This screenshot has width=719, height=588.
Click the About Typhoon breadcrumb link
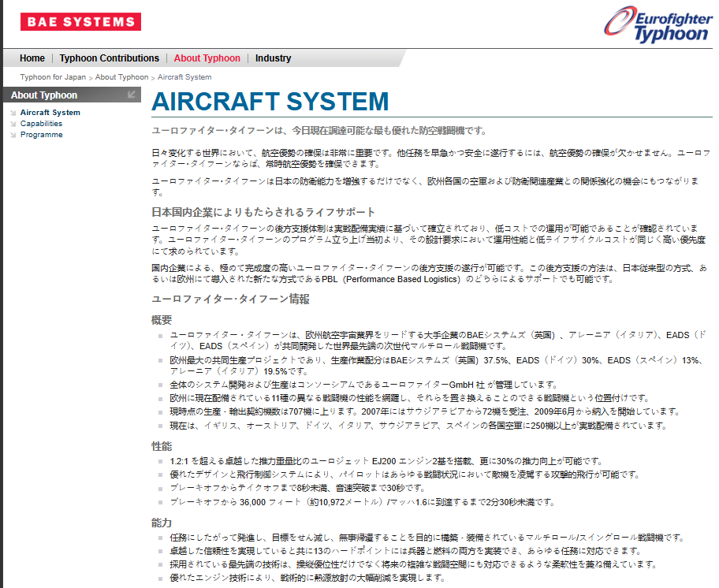pyautogui.click(x=121, y=77)
